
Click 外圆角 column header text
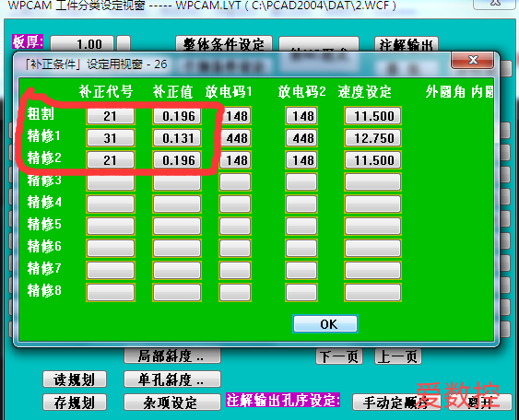click(x=445, y=91)
